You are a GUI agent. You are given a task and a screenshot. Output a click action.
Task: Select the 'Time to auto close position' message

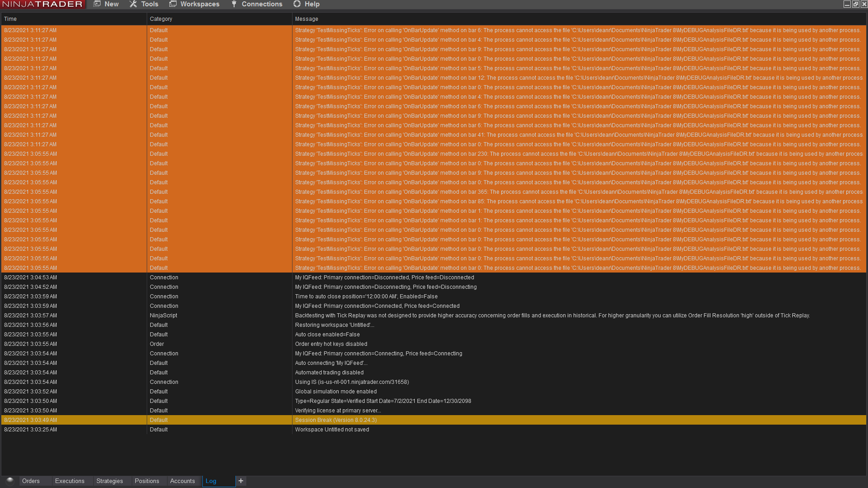pos(366,297)
